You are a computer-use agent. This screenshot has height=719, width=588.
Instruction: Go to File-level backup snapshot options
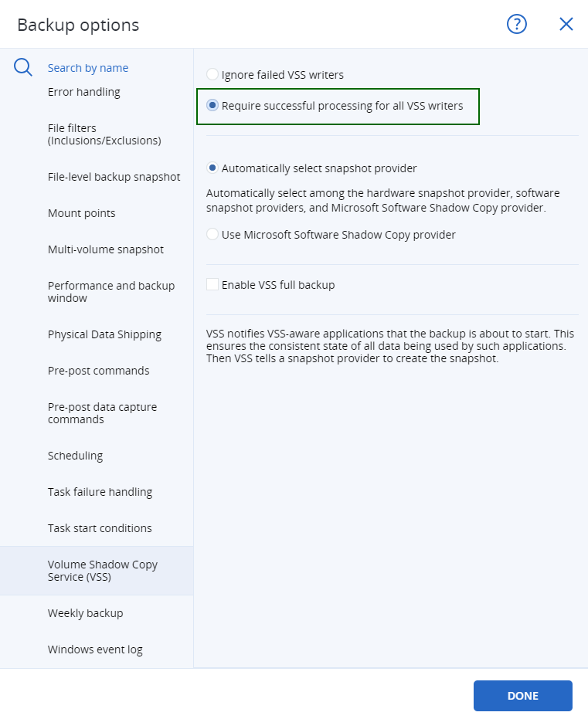(114, 176)
